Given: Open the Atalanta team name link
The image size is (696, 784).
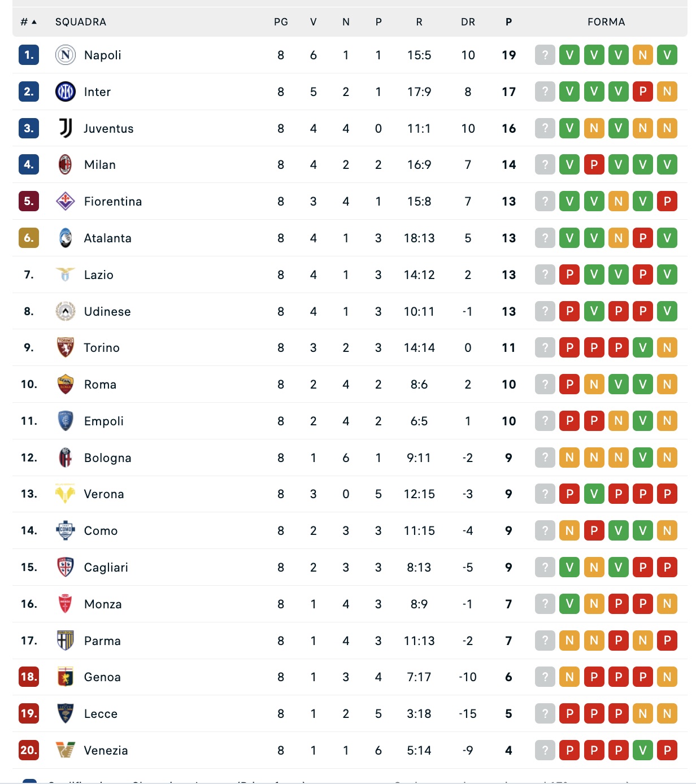Looking at the screenshot, I should click(x=108, y=238).
